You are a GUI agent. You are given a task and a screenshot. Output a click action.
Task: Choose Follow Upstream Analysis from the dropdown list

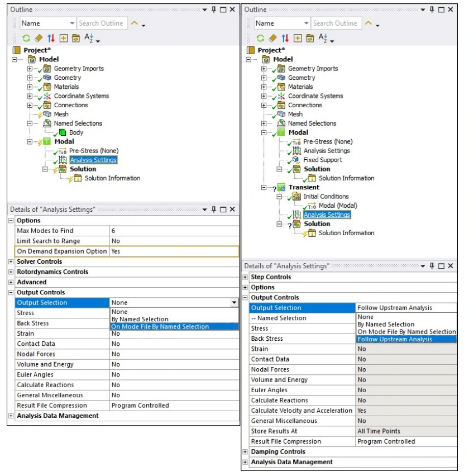point(394,339)
